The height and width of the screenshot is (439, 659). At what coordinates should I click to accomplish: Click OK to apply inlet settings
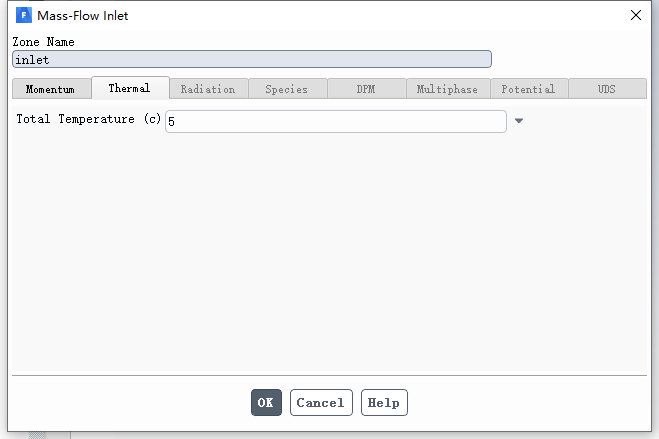[266, 402]
